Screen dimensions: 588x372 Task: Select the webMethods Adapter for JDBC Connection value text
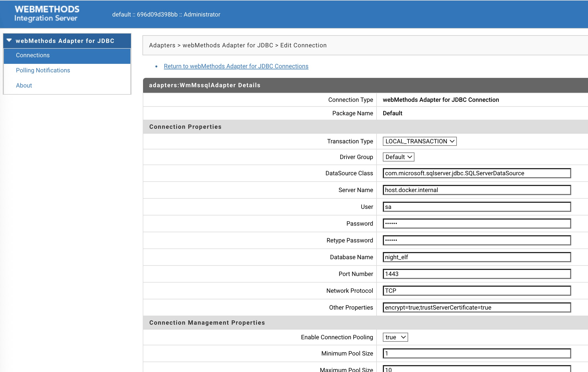tap(441, 100)
